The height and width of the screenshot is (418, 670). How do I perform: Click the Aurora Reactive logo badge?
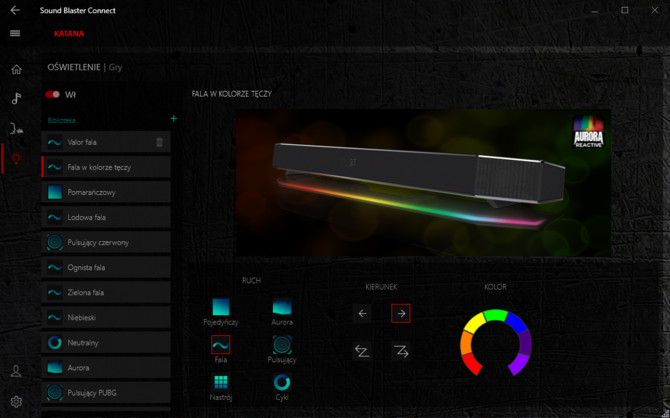tap(588, 132)
